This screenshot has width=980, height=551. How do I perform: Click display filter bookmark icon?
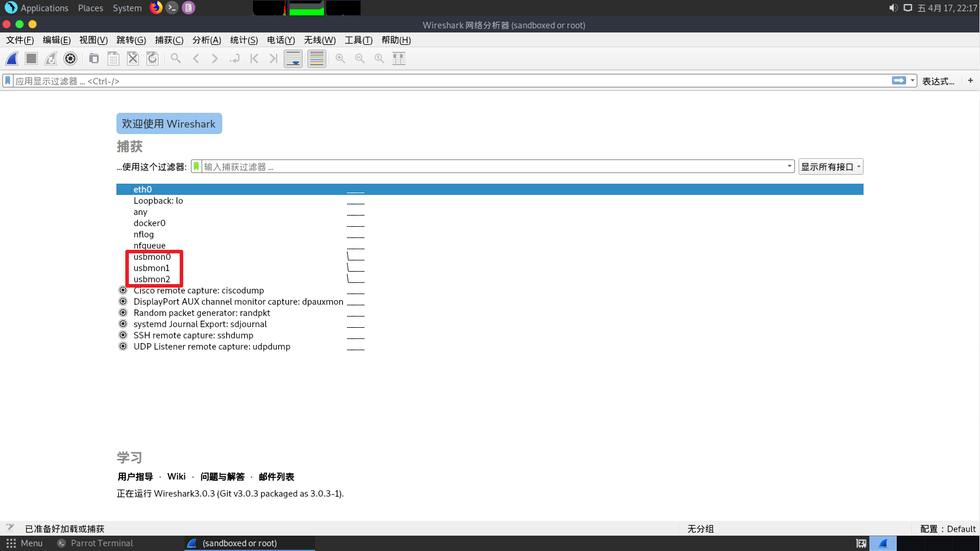click(8, 81)
